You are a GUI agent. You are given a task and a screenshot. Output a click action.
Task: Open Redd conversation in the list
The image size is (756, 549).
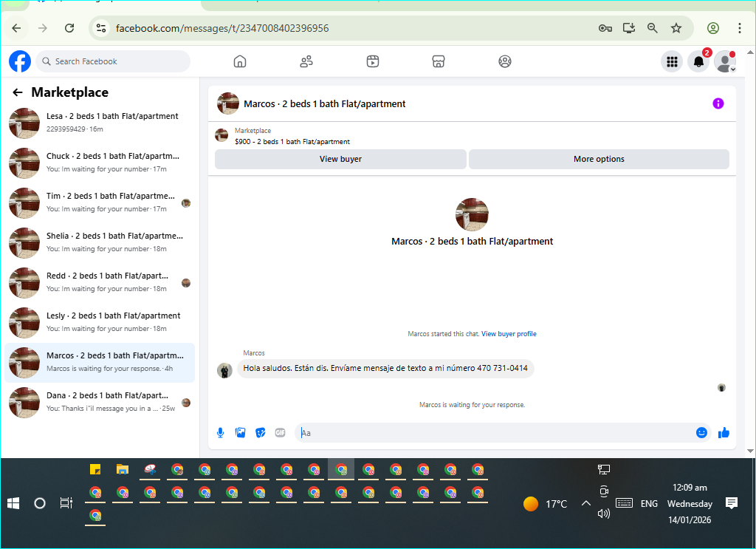100,283
